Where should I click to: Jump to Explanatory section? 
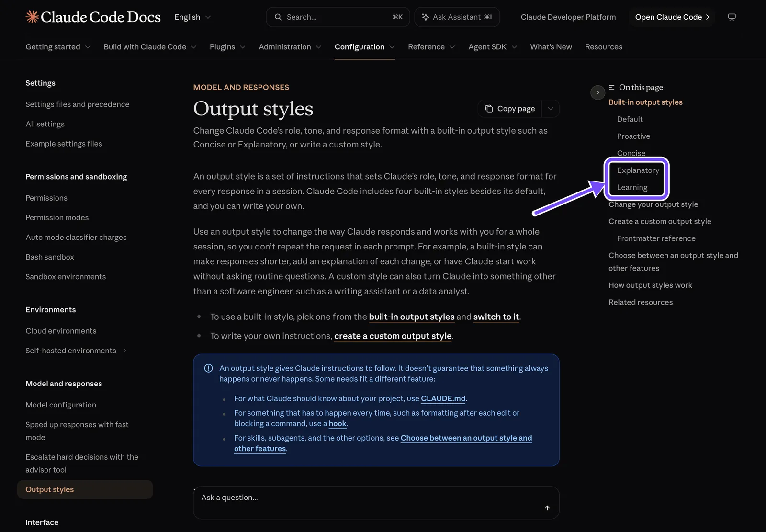638,170
